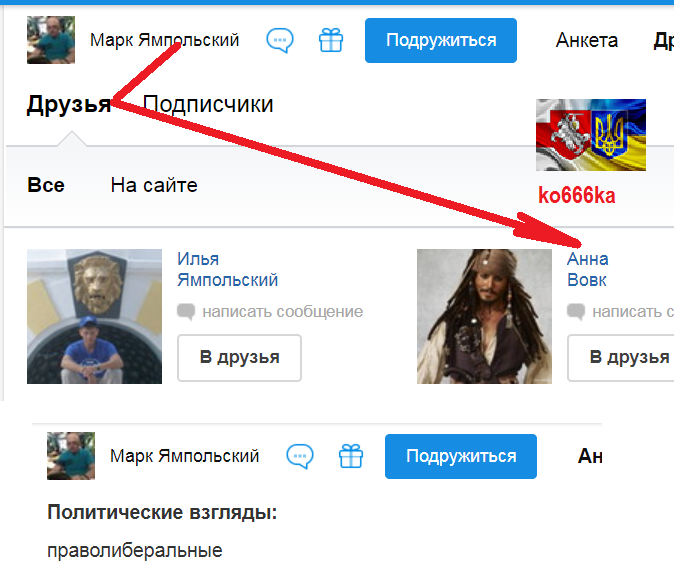Click the flags image above ko666ka
The height and width of the screenshot is (584, 674).
click(x=591, y=135)
